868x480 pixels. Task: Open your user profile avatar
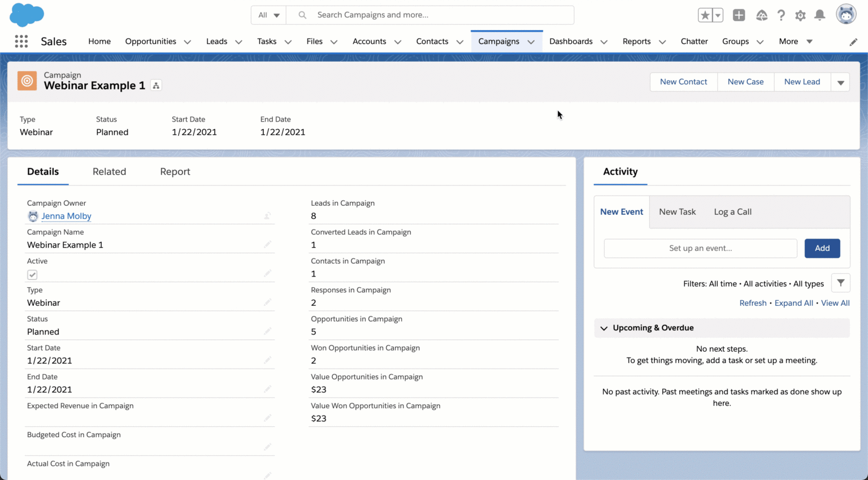click(x=846, y=15)
